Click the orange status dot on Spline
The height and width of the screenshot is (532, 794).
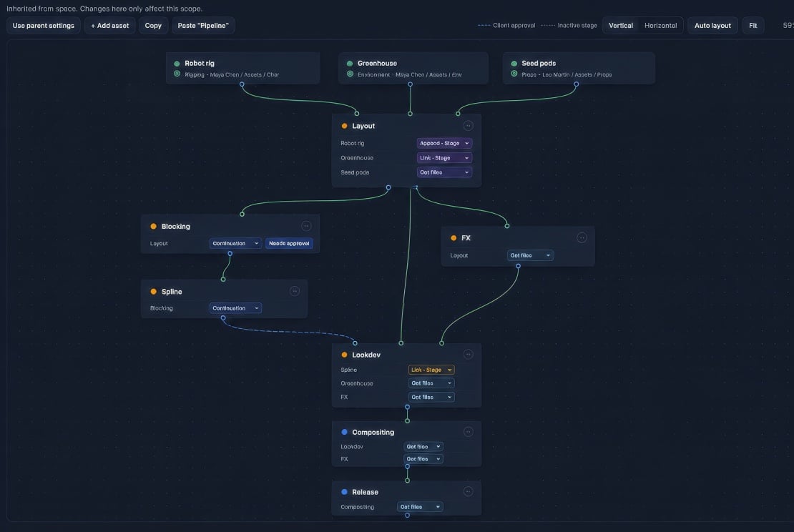(153, 292)
